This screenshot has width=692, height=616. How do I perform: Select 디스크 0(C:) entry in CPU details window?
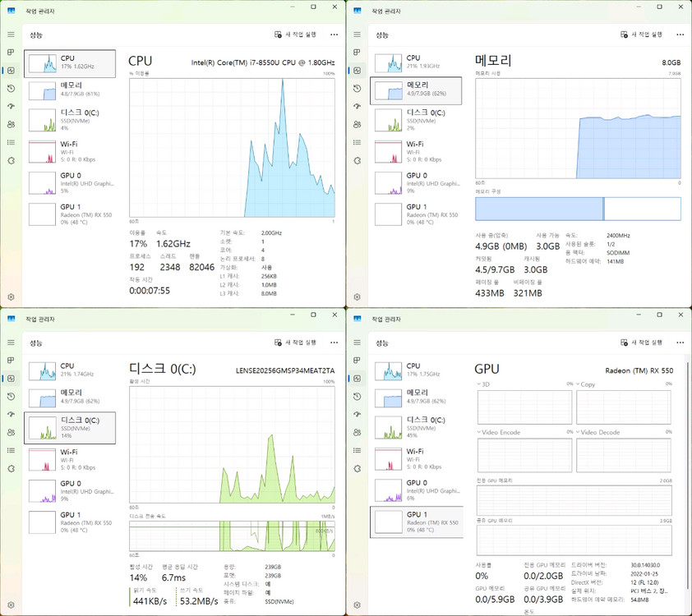70,121
